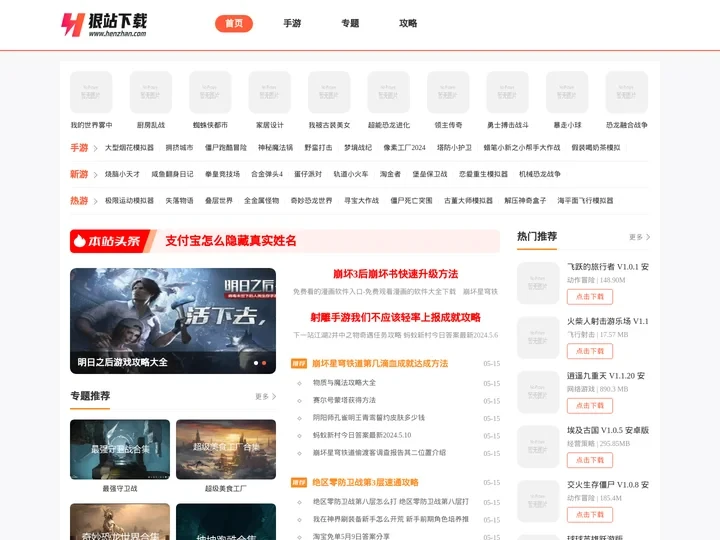Open 绝区零防卫战第3层速通攻略 article

point(366,483)
